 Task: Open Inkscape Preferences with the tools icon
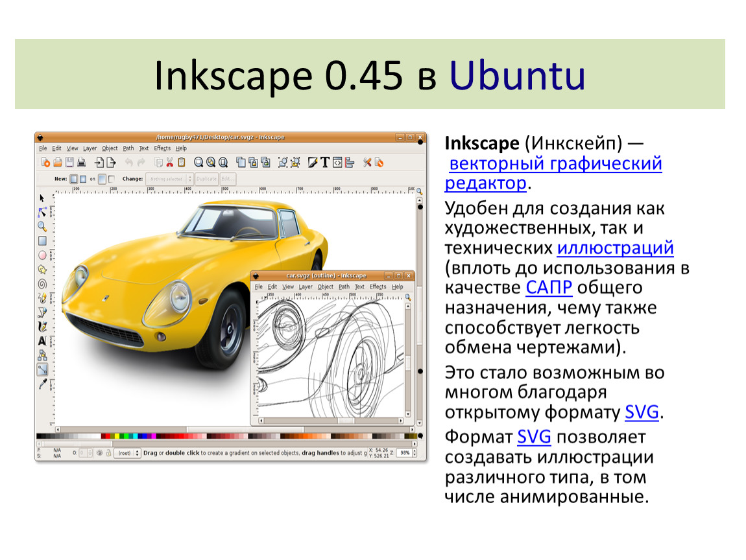click(x=367, y=163)
